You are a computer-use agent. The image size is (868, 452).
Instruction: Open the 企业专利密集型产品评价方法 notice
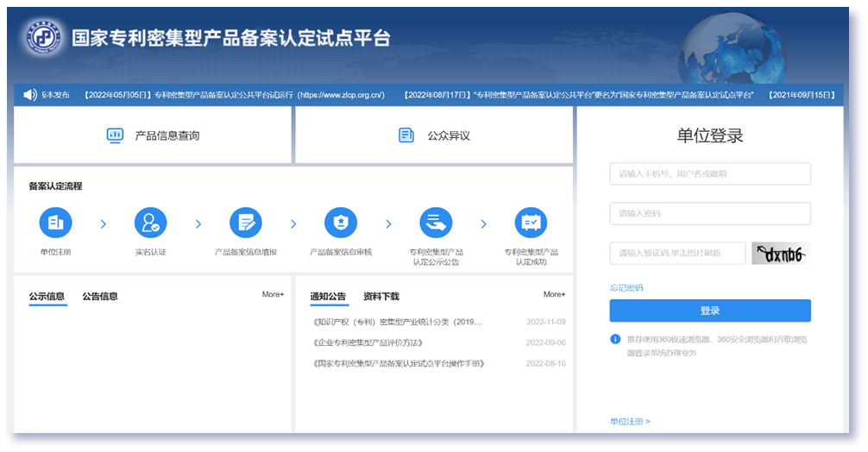(x=369, y=342)
